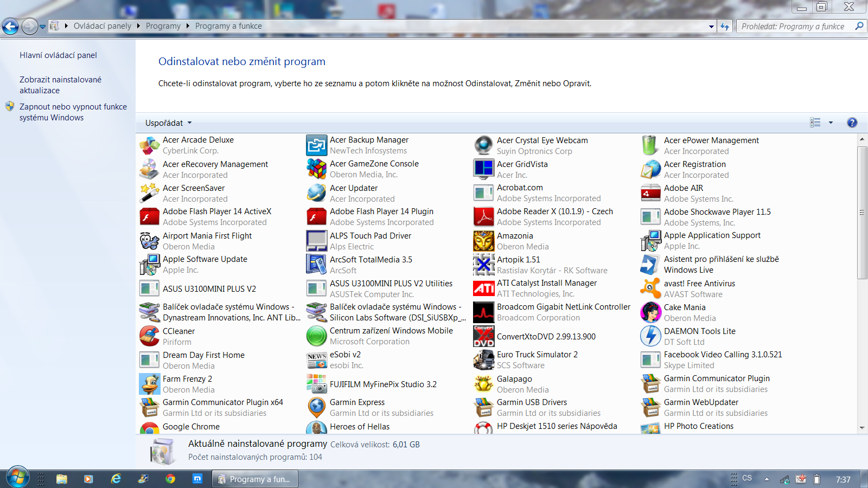Viewport: 868px width, 488px height.
Task: Click the Amazonia game icon
Action: coord(483,241)
